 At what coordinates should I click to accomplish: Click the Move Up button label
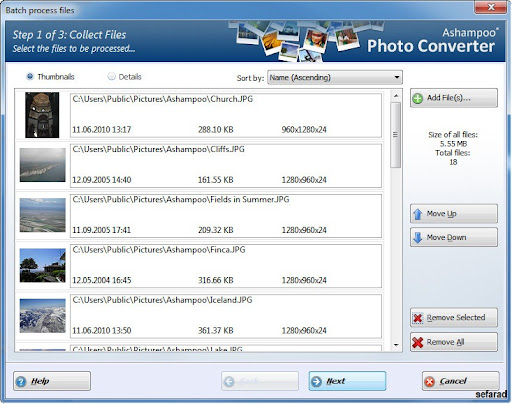click(442, 214)
